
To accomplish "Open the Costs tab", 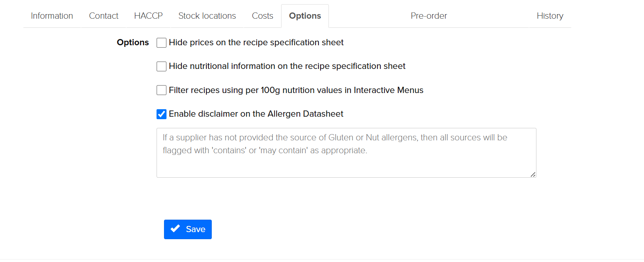I will [x=262, y=16].
